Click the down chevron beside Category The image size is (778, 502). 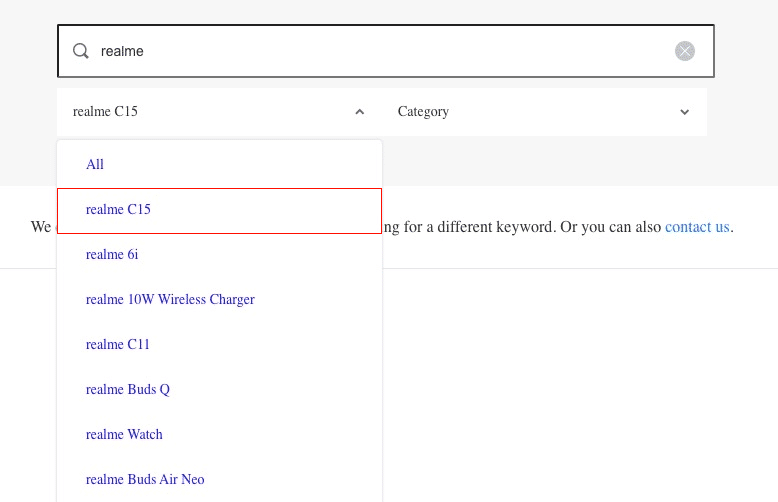point(684,112)
